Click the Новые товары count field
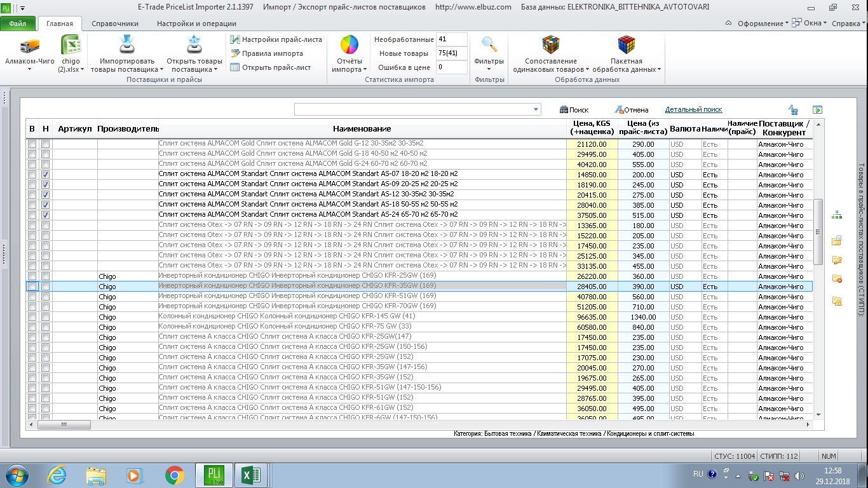The image size is (868, 488). coord(452,53)
